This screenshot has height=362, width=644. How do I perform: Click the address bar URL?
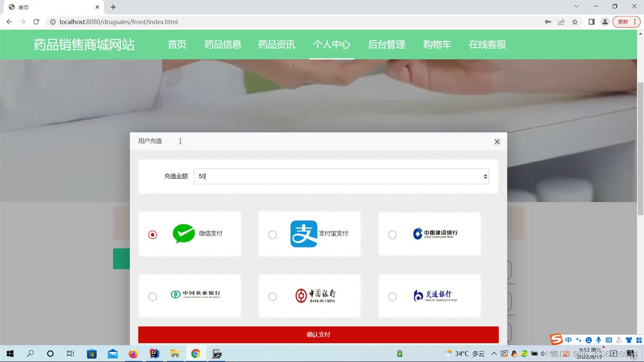pos(119,22)
